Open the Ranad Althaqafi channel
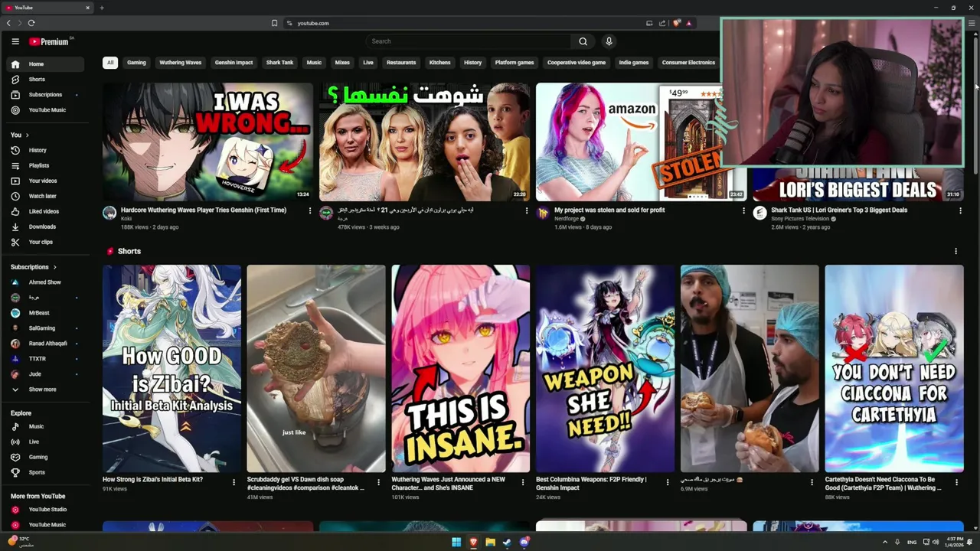 point(47,344)
